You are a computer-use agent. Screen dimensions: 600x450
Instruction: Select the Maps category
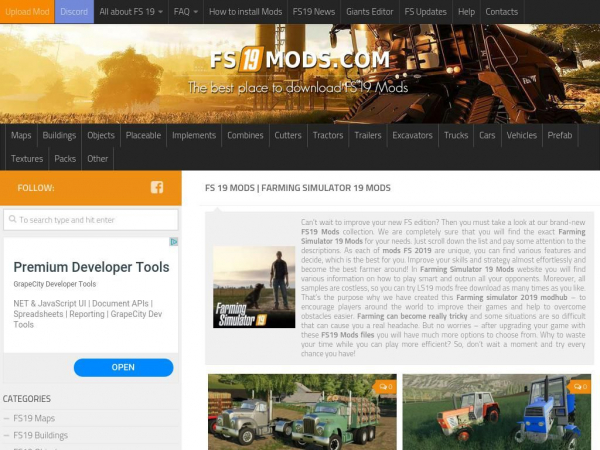point(21,135)
